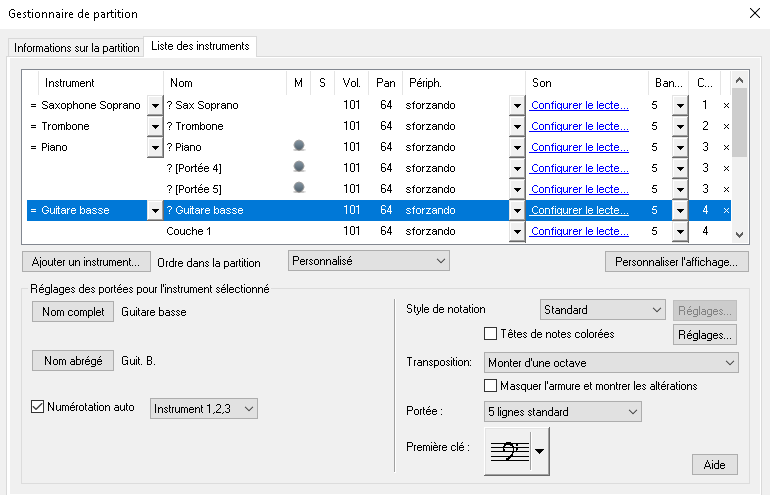Click the = handle beside Piano

[x=33, y=147]
